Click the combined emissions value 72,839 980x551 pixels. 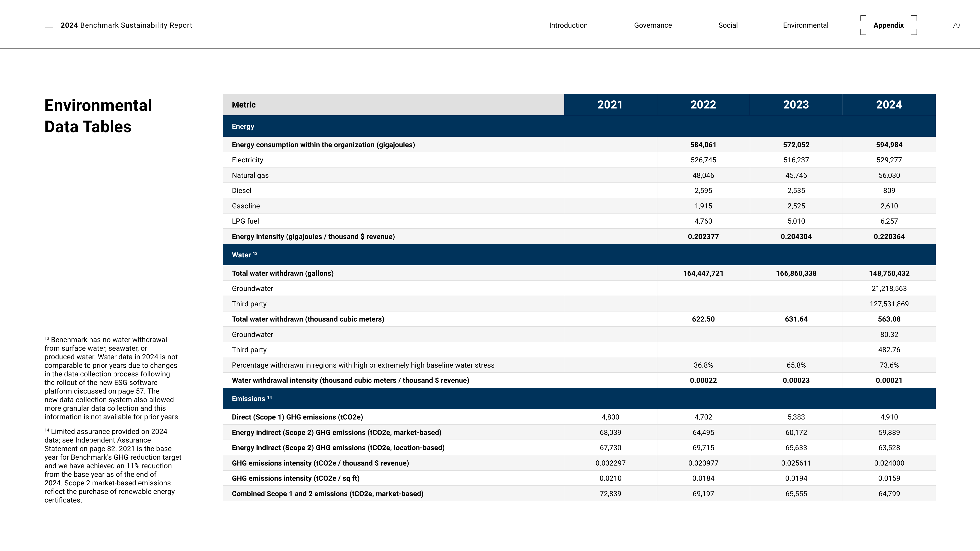tap(610, 494)
